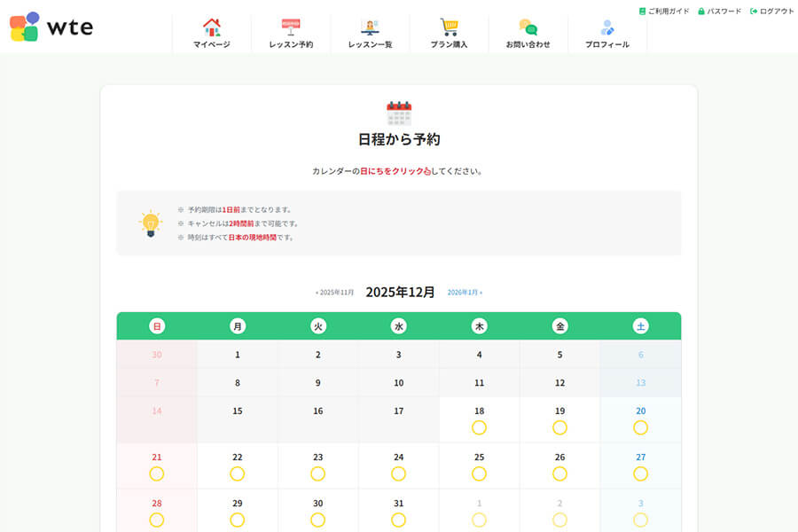798x532 pixels.
Task: Click the 土 Saturday column header
Action: 640,325
